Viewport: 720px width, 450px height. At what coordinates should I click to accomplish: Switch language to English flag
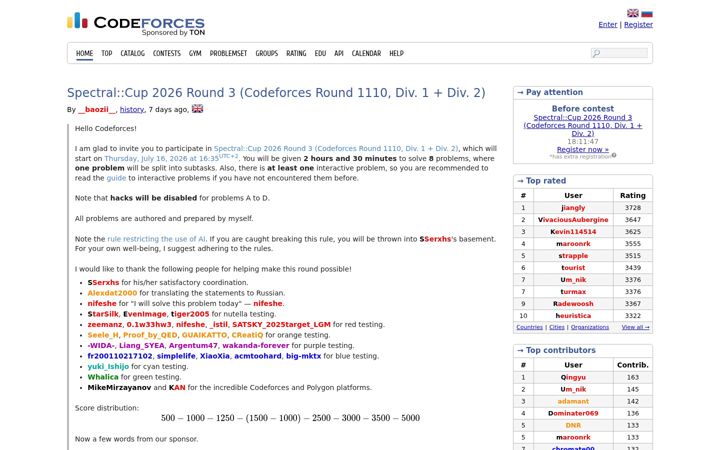(x=633, y=13)
